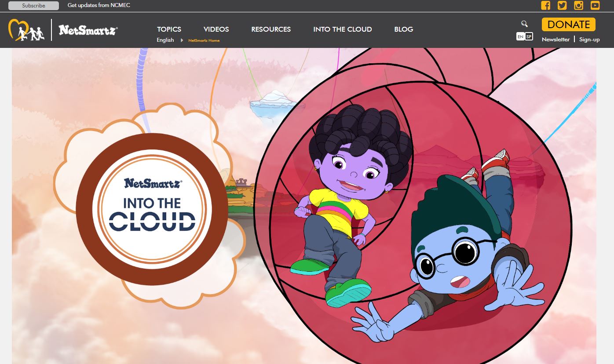
Task: Click the Newsletter link
Action: tap(556, 39)
